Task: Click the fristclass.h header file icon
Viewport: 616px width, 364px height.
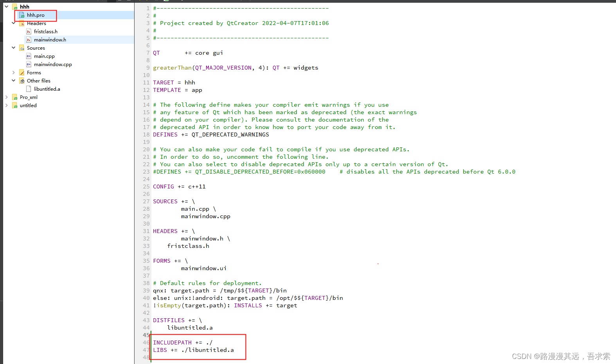Action: pyautogui.click(x=29, y=31)
